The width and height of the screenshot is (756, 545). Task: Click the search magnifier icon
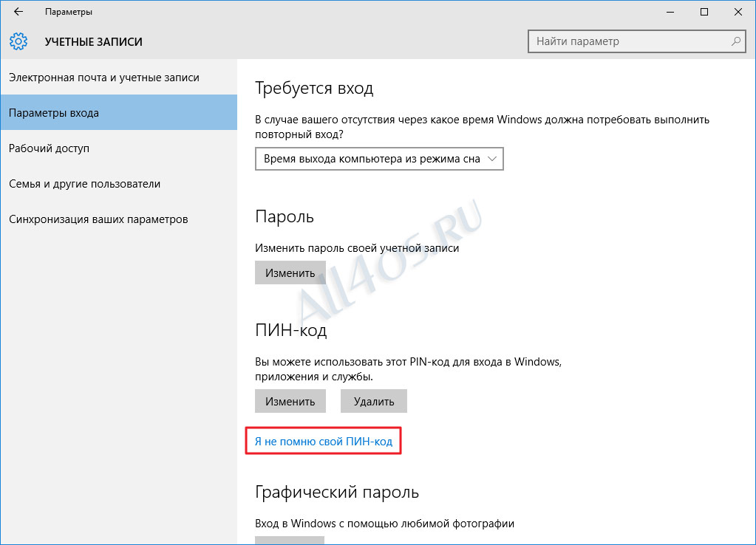click(735, 41)
